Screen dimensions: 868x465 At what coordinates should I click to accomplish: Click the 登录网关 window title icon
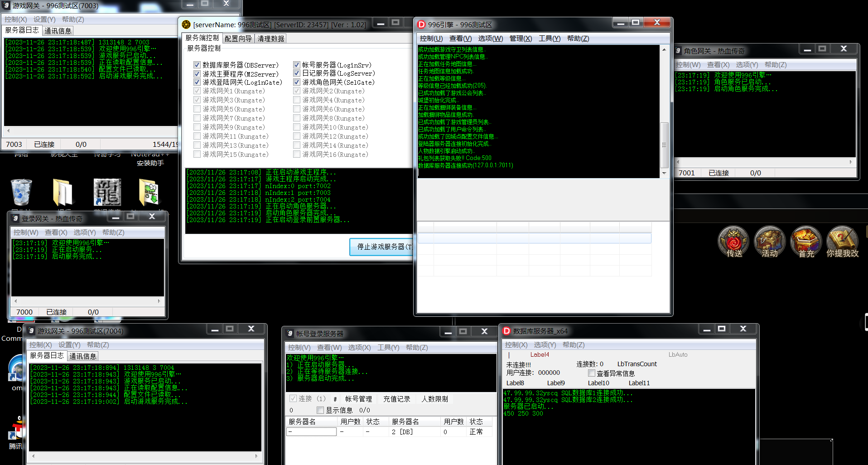point(16,218)
